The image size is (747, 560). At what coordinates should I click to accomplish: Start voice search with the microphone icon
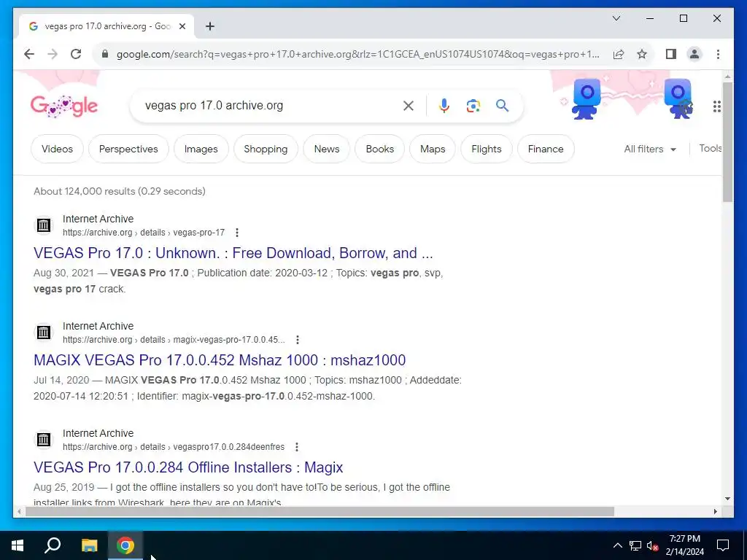(x=444, y=106)
